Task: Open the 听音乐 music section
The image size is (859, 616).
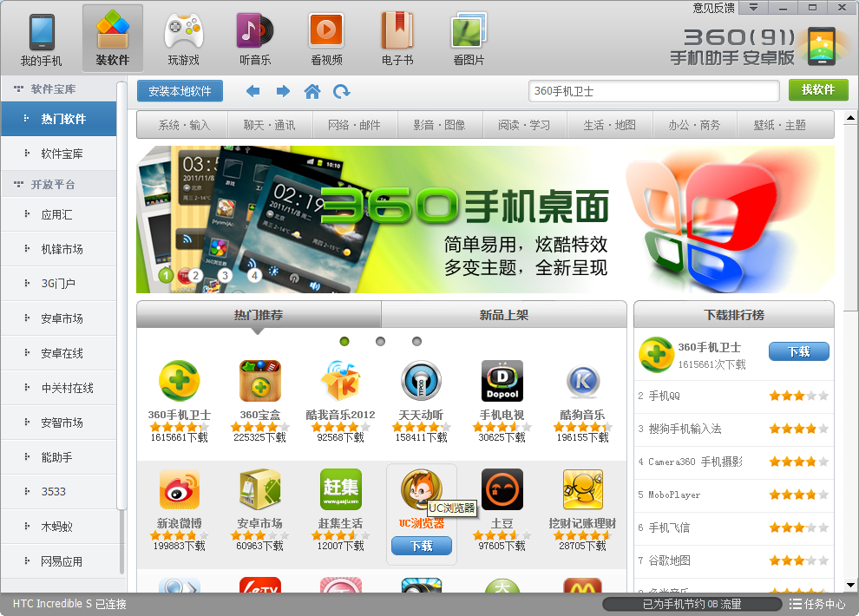Action: pos(255,39)
